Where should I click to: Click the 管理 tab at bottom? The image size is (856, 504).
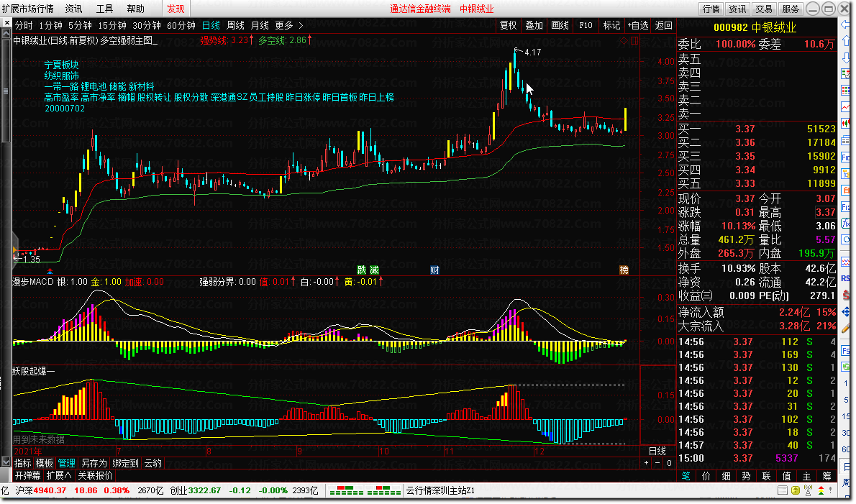click(x=67, y=463)
